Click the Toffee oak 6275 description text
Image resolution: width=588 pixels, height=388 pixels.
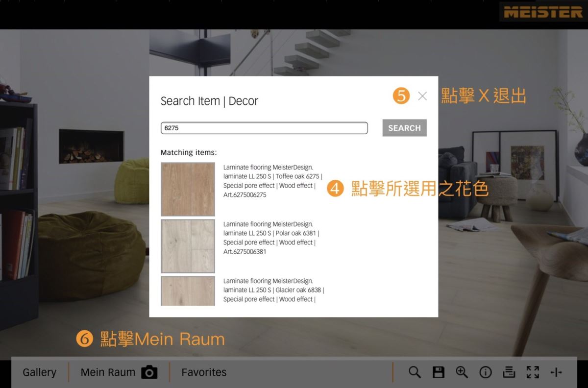(273, 181)
